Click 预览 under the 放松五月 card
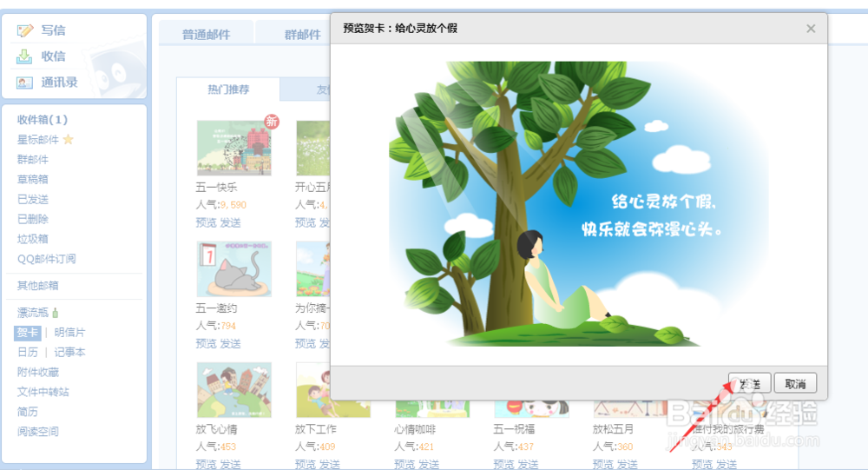The image size is (868, 470). click(603, 464)
